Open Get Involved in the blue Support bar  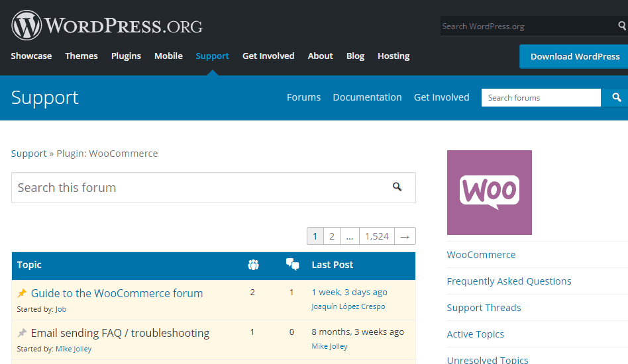pos(442,97)
